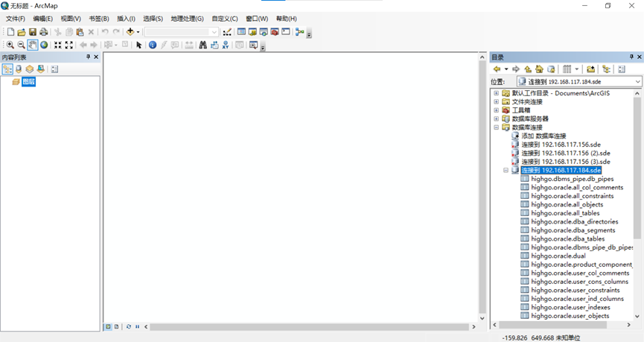Screen dimensions: 644x342
Task: Activate the Identify tool
Action: pos(153,45)
